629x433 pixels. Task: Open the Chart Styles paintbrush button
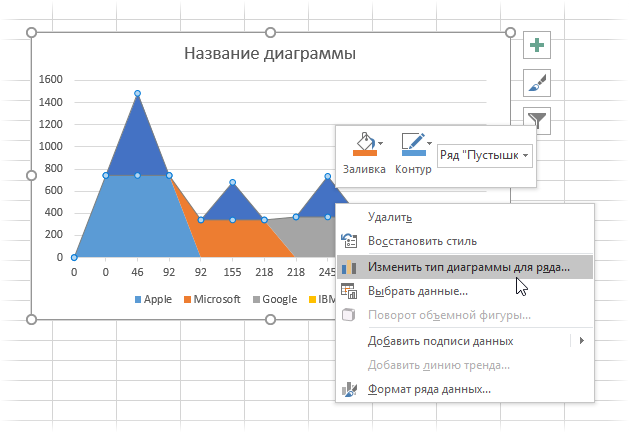[537, 83]
